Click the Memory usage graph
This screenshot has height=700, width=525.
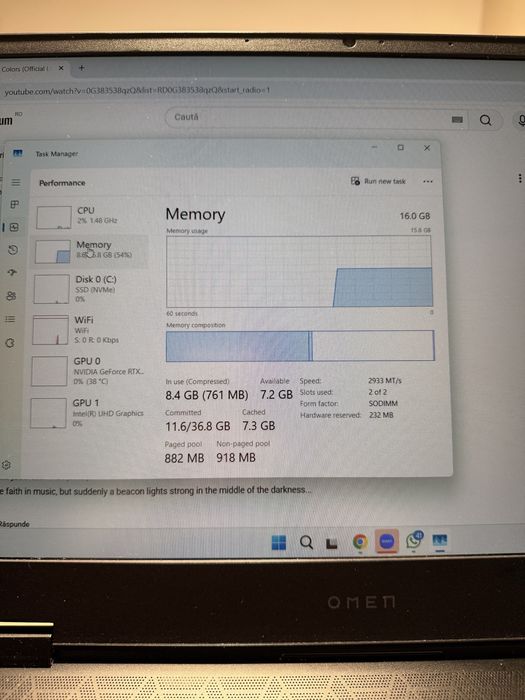299,271
